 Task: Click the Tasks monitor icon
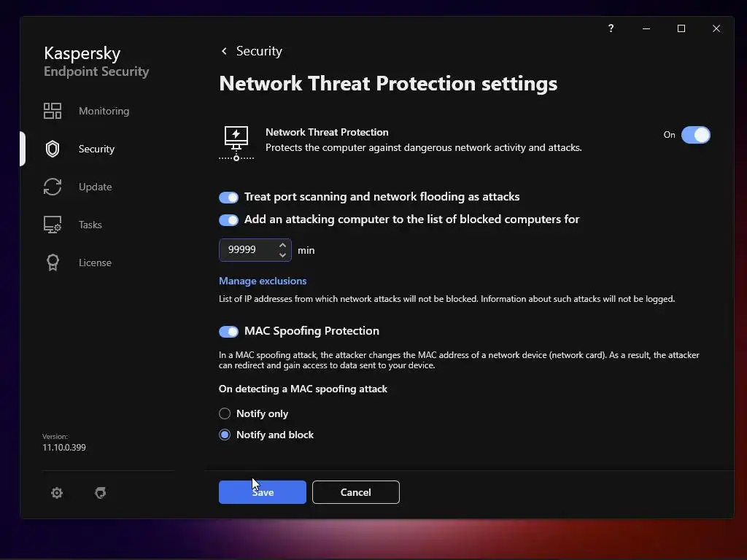53,225
